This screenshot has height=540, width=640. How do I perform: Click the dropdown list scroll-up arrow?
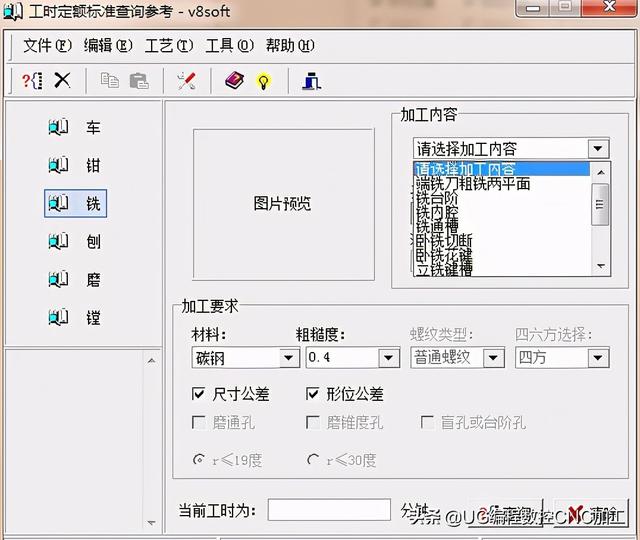click(x=600, y=172)
